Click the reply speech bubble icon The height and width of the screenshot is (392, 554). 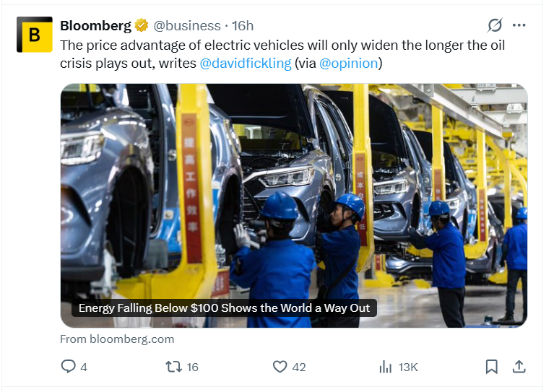click(x=68, y=367)
